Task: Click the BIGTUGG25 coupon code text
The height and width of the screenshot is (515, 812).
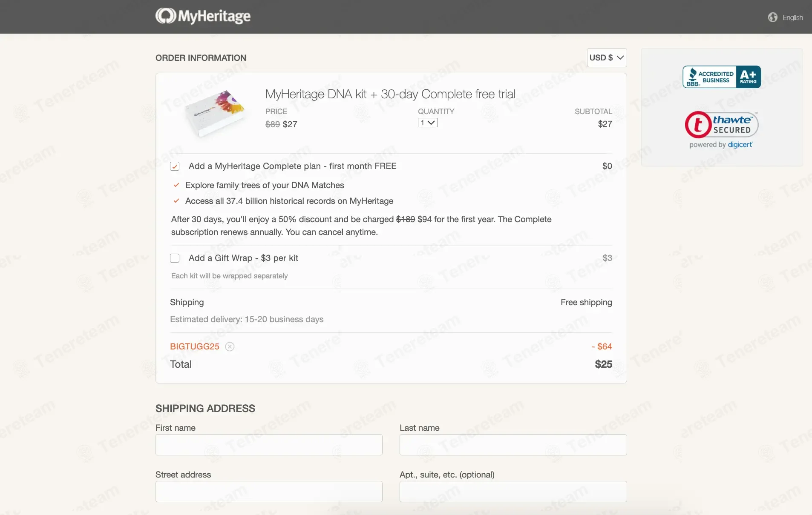Action: pos(195,346)
